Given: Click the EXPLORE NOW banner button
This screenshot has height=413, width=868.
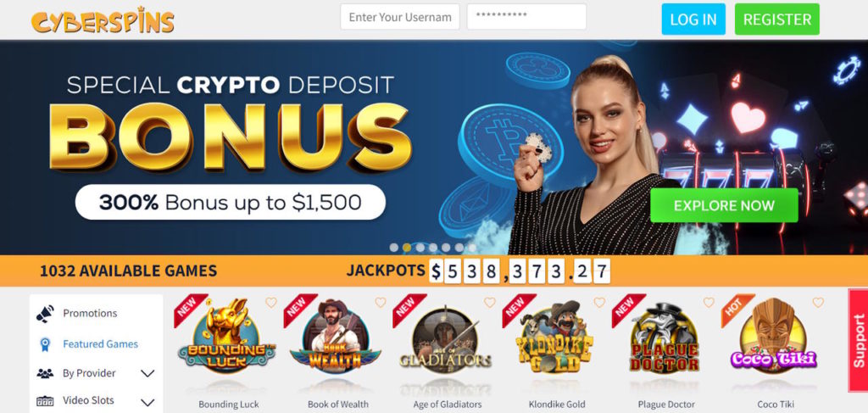Looking at the screenshot, I should point(724,205).
